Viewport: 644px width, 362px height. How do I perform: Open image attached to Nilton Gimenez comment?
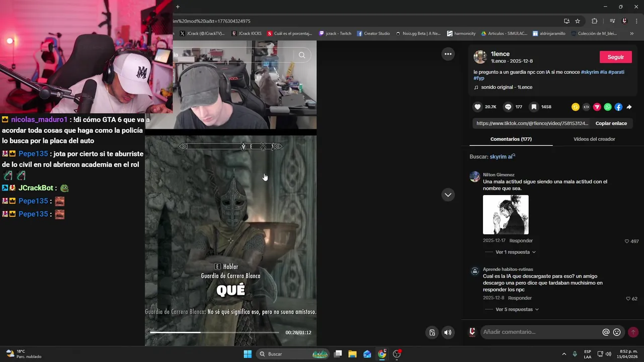pos(506,215)
